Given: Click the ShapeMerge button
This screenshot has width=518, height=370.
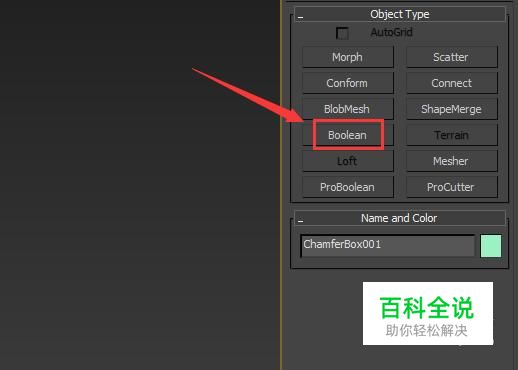Looking at the screenshot, I should coord(452,109).
